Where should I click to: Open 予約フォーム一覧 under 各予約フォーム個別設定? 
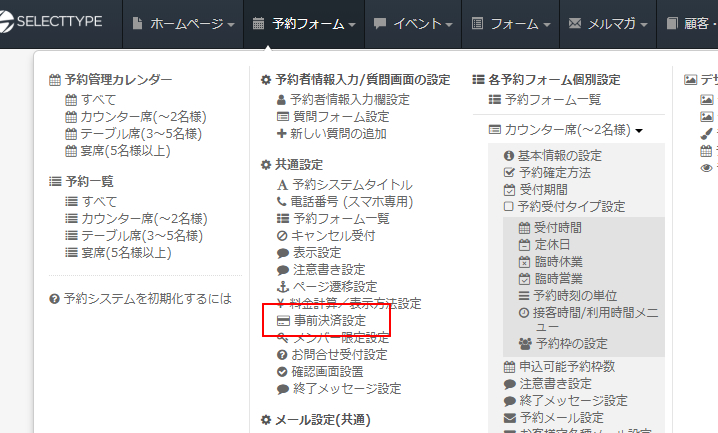pyautogui.click(x=545, y=99)
